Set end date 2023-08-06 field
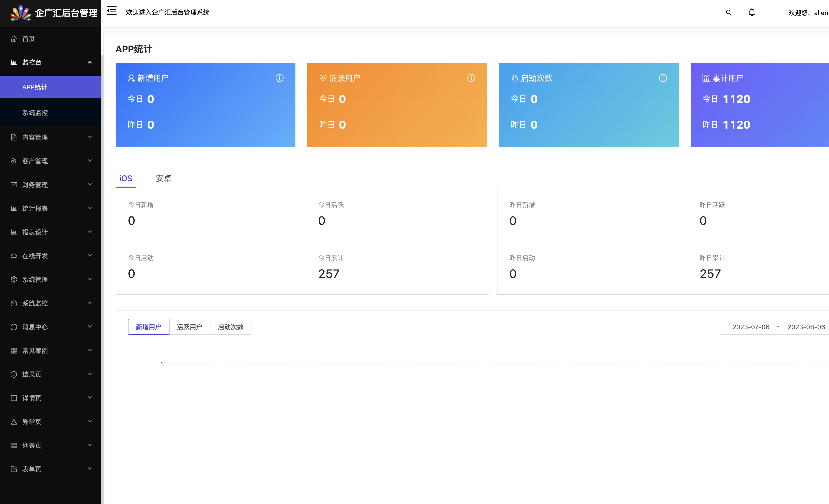The width and height of the screenshot is (829, 504). (806, 327)
